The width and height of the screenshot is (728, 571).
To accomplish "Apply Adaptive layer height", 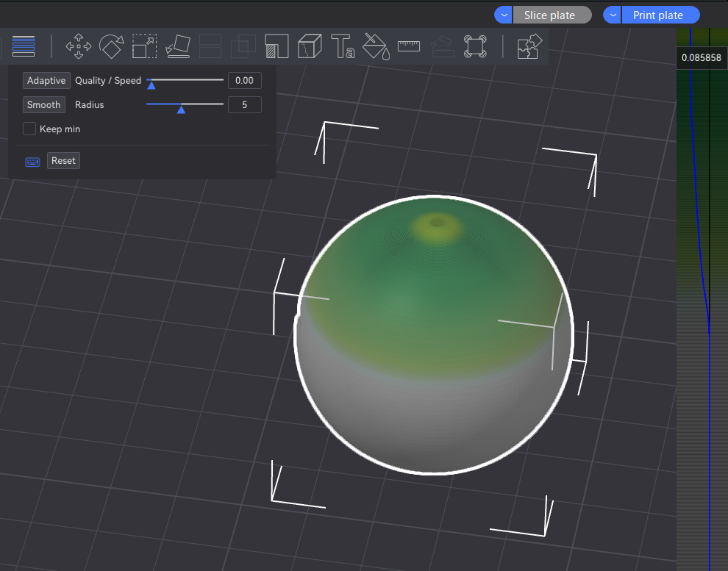I will pos(46,80).
